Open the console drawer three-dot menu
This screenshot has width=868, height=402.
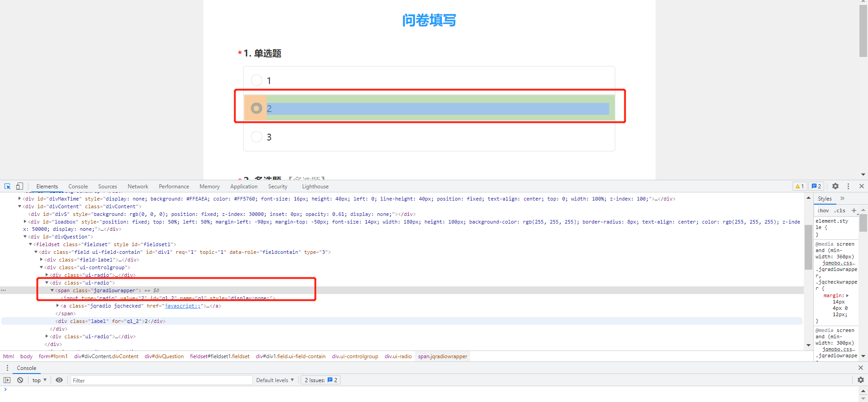(x=7, y=368)
